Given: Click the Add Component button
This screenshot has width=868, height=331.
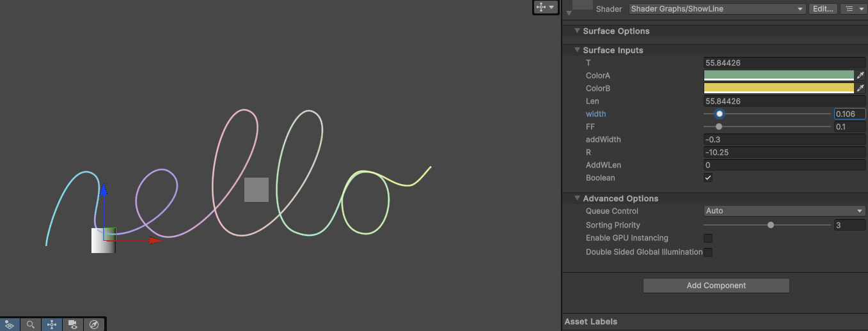Looking at the screenshot, I should click(x=716, y=286).
